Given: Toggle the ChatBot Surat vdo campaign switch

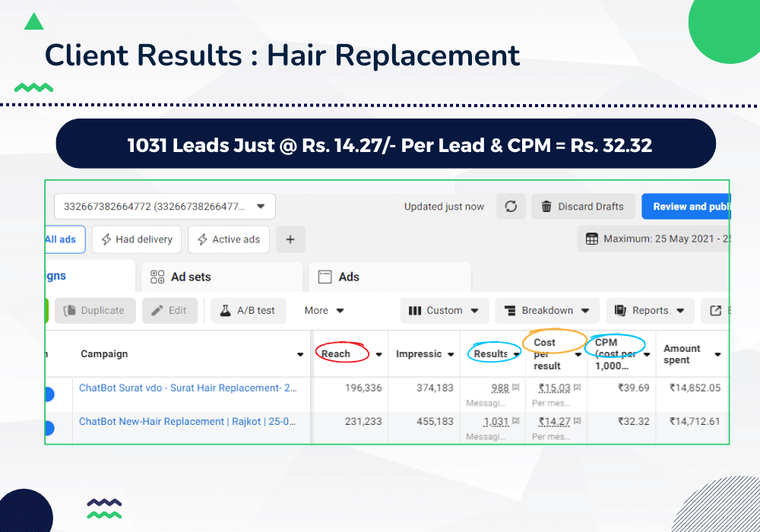Looking at the screenshot, I should click(x=49, y=394).
